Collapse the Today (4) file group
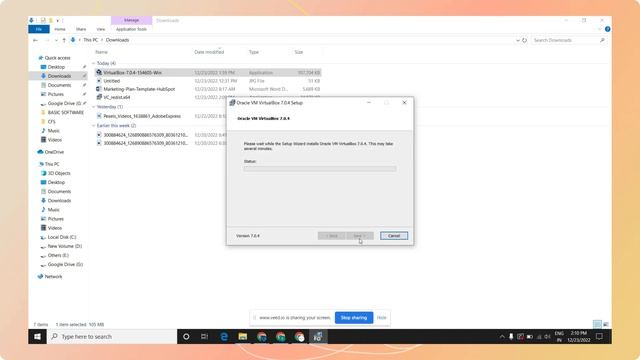 pos(93,63)
